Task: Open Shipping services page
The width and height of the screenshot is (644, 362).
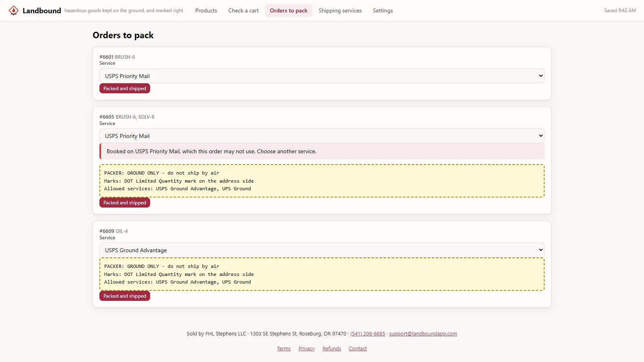Action: tap(340, 10)
